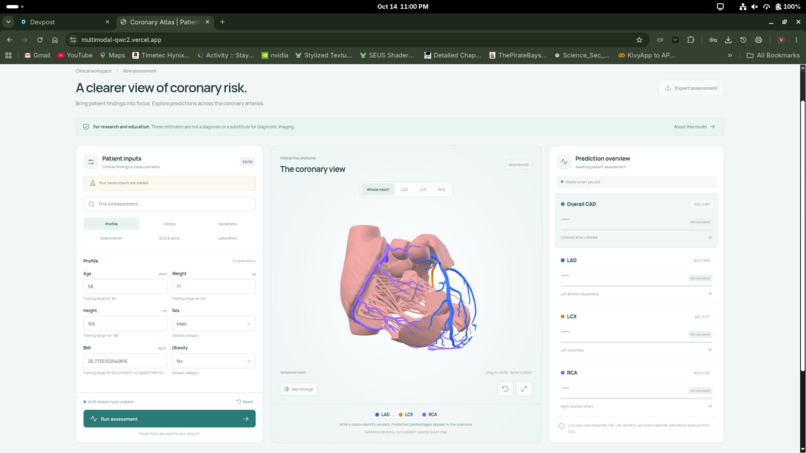Open the Obesity dropdown showing No
Screen dimensions: 806x453
coord(213,361)
